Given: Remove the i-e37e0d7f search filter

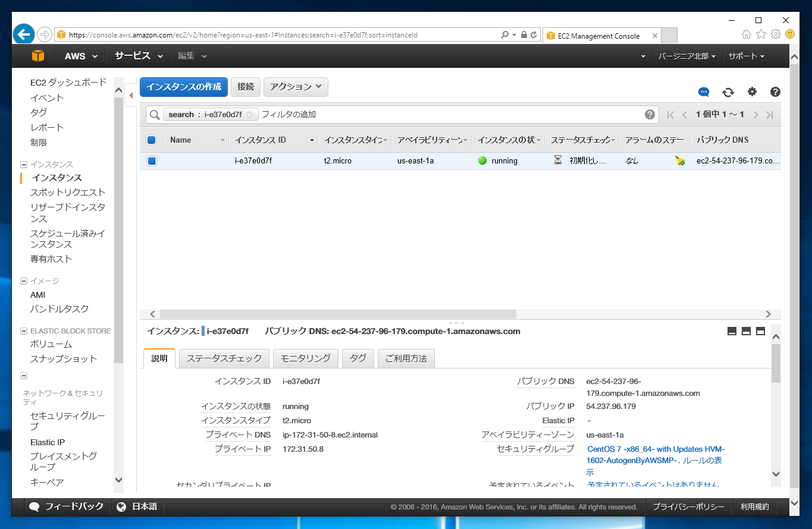Looking at the screenshot, I should point(249,115).
